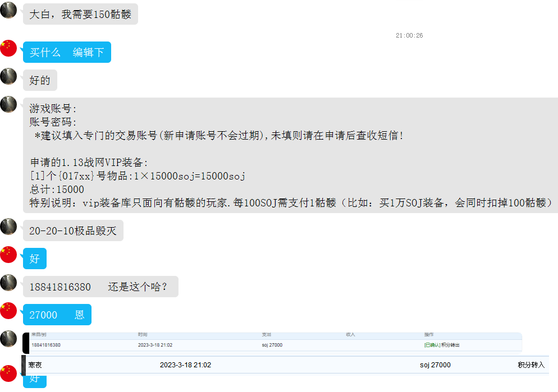Click the last blue "好" bubble at the bottom
The image size is (558, 392).
pyautogui.click(x=35, y=381)
